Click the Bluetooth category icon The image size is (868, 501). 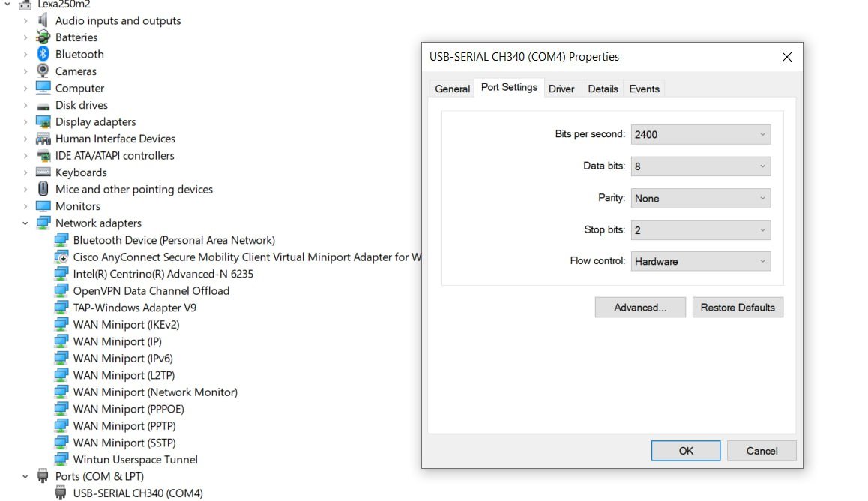(x=43, y=54)
